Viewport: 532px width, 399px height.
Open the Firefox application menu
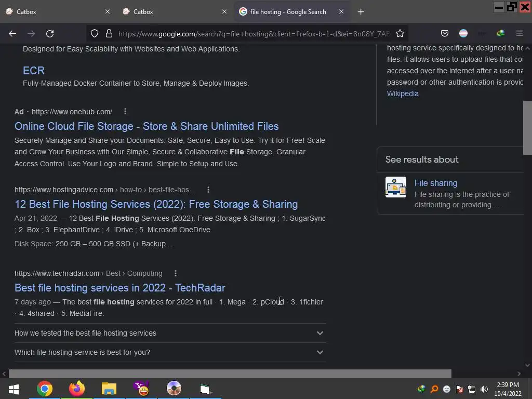click(520, 33)
